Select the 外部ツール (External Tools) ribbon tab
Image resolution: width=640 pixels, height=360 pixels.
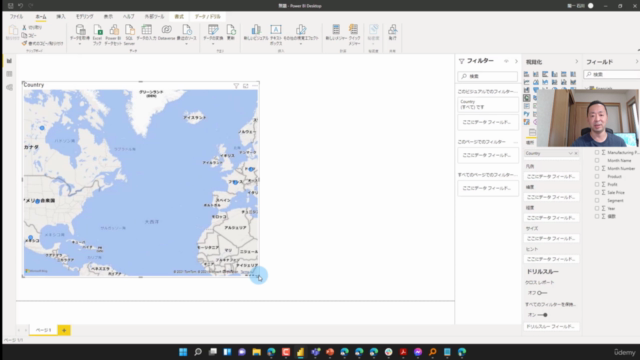point(154,17)
